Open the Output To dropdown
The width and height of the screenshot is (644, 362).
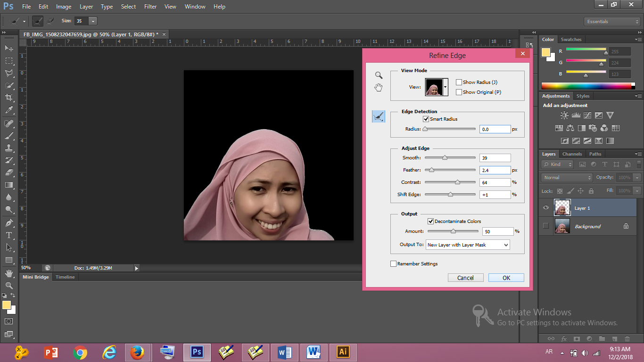coord(467,245)
